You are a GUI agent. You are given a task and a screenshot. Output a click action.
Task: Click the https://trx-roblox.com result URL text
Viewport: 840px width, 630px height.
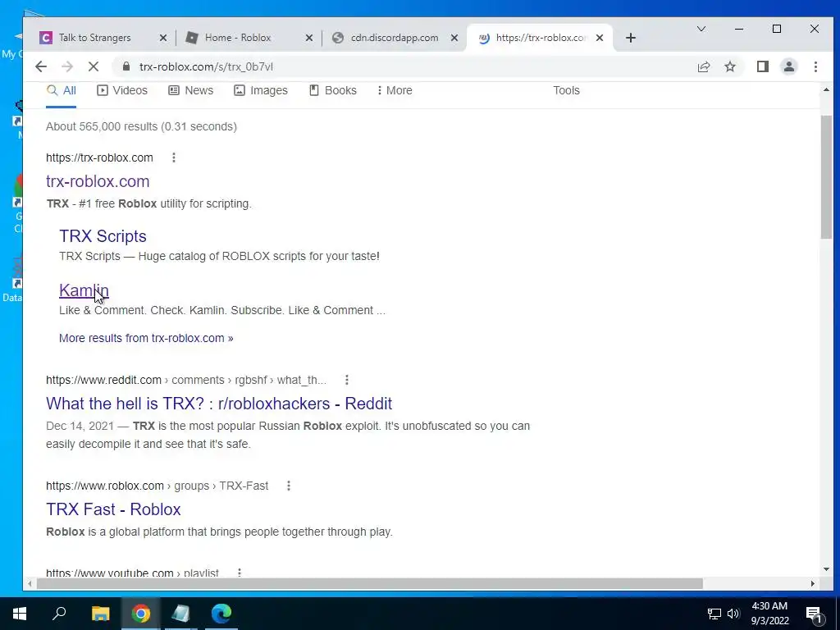click(x=99, y=157)
